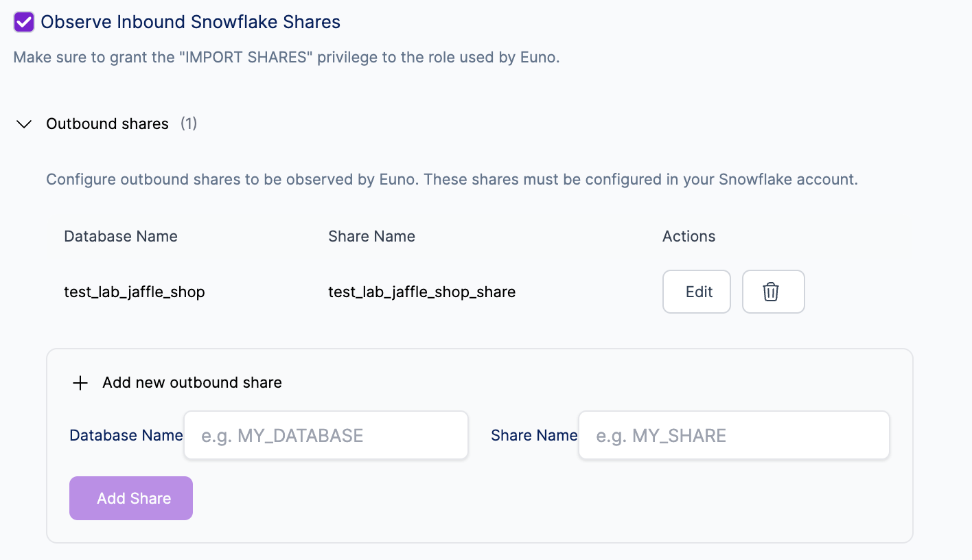This screenshot has height=560, width=972.
Task: Select the test_lab_jaffle_shop database cell
Action: [135, 292]
